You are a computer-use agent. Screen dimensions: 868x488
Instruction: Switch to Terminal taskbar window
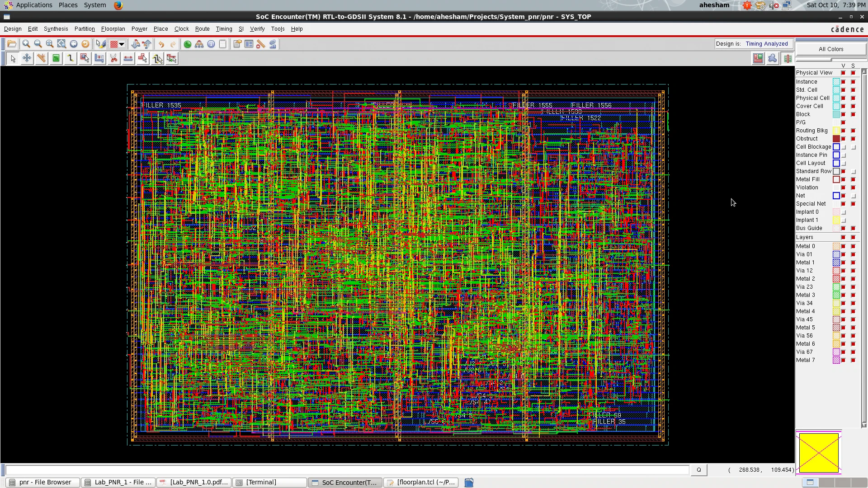(x=270, y=482)
